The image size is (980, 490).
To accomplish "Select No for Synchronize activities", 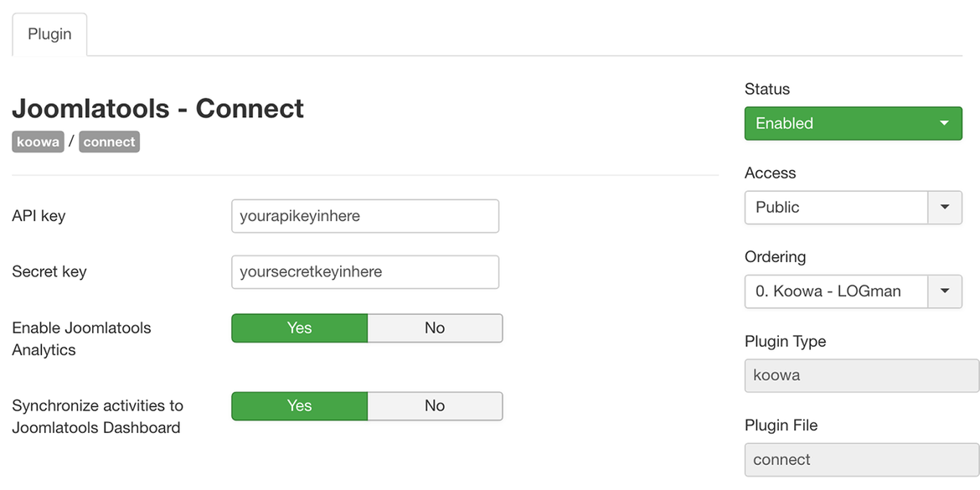I will coord(435,406).
